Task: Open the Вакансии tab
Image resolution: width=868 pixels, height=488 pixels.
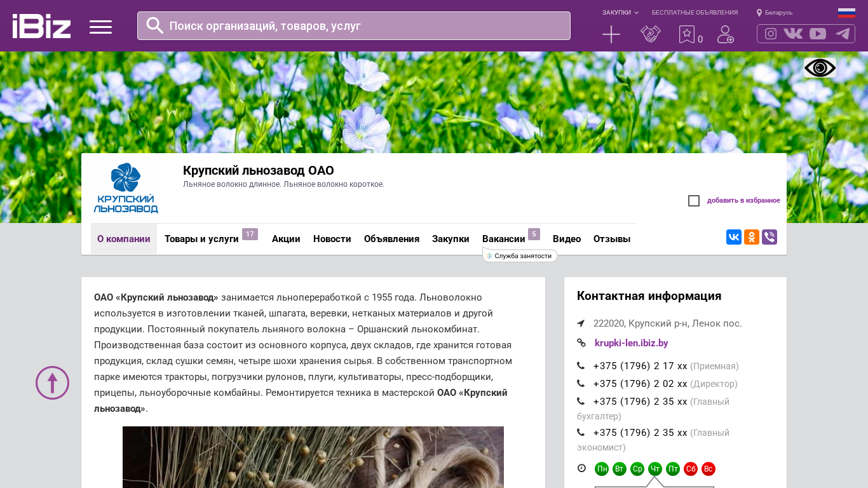Action: (x=503, y=239)
